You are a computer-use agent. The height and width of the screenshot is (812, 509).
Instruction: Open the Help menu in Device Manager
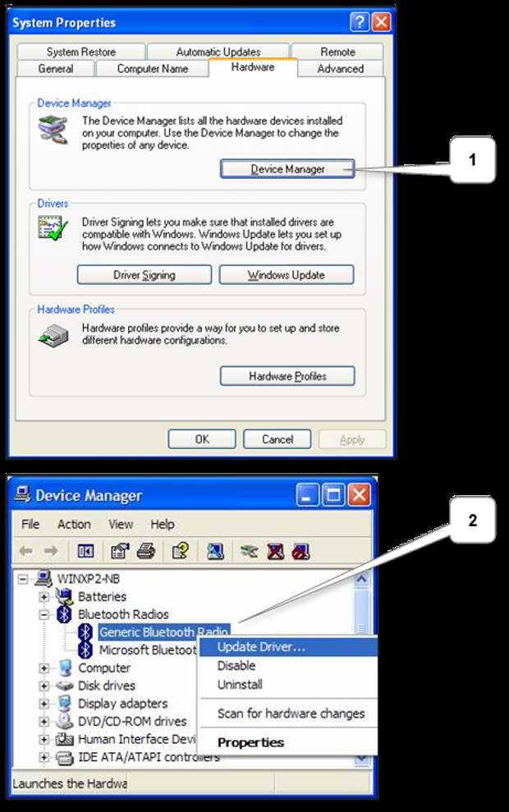(162, 524)
